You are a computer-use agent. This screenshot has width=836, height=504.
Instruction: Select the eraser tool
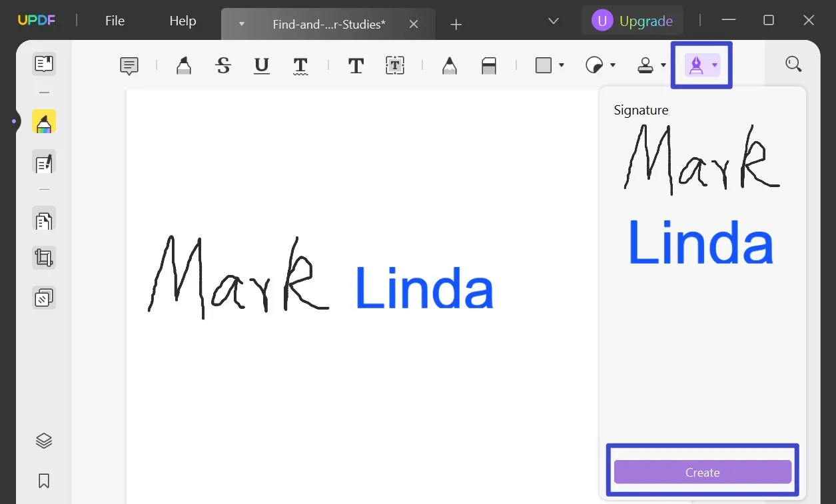[489, 65]
